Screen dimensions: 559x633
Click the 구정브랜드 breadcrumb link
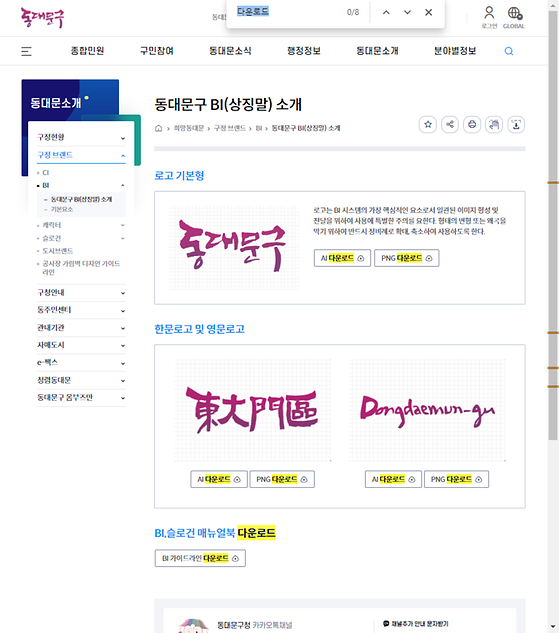(229, 128)
